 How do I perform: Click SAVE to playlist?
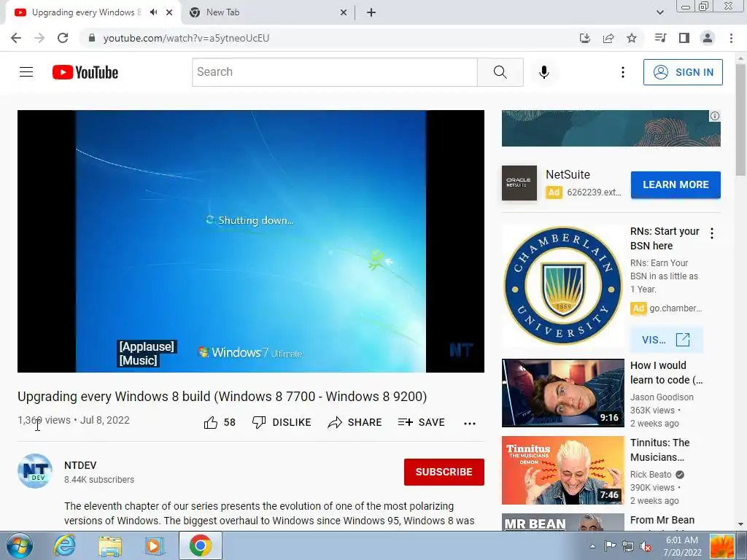click(x=421, y=422)
